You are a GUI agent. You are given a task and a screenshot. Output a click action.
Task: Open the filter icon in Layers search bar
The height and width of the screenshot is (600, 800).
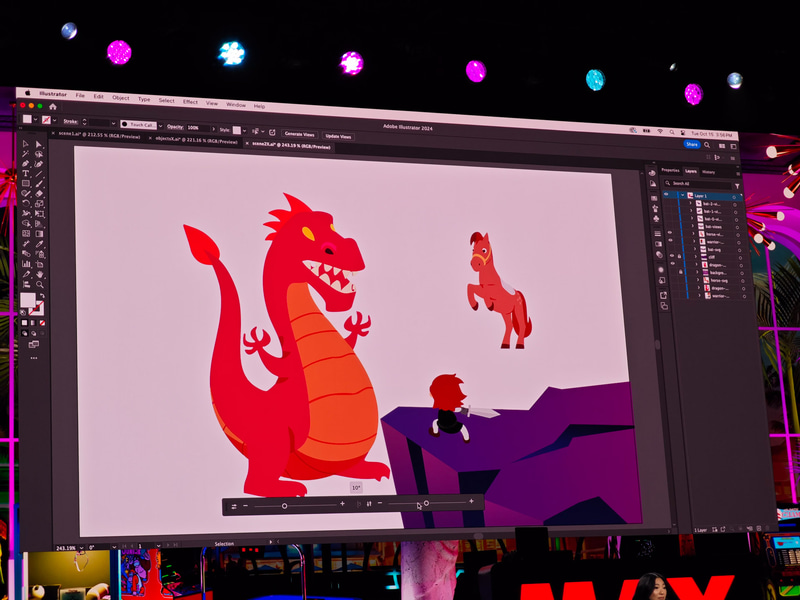tap(737, 184)
